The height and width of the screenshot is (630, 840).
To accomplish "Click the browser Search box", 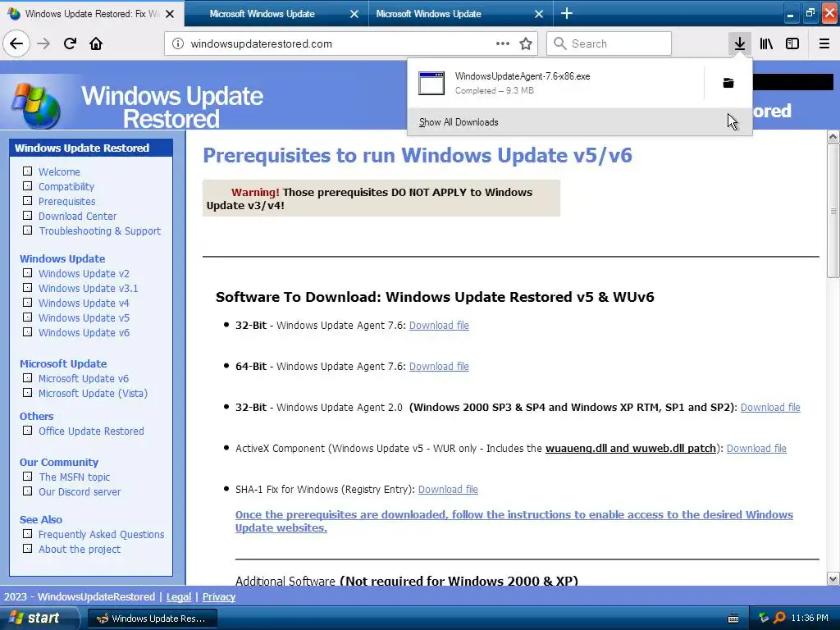I will [x=609, y=44].
